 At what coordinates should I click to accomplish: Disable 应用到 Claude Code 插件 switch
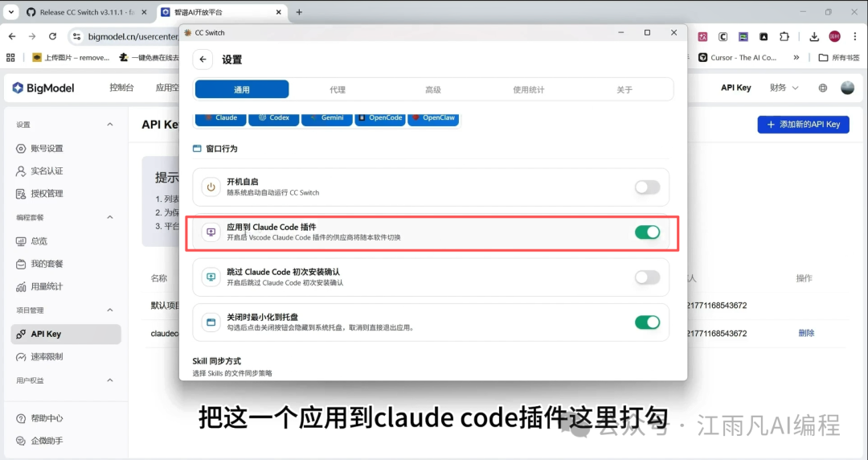(x=647, y=232)
